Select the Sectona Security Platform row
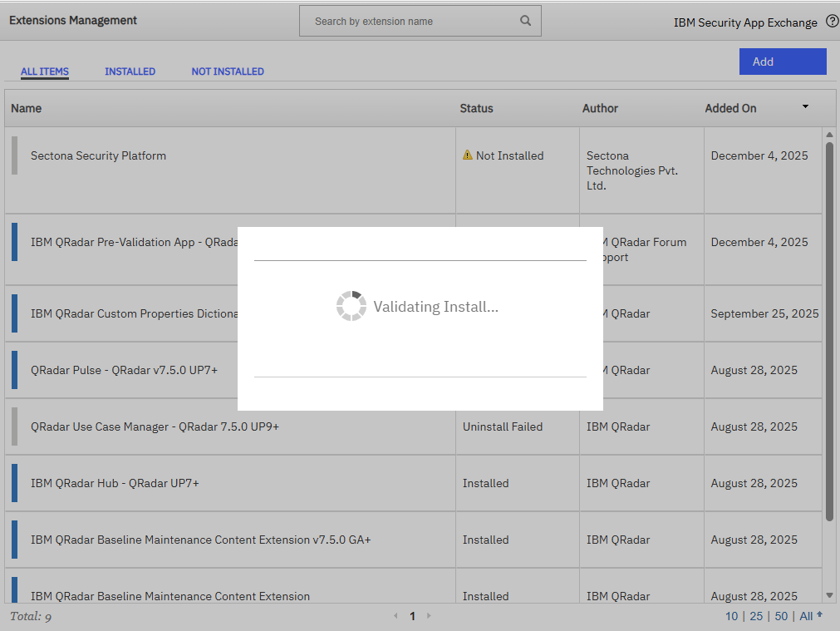This screenshot has width=840, height=631. click(98, 155)
